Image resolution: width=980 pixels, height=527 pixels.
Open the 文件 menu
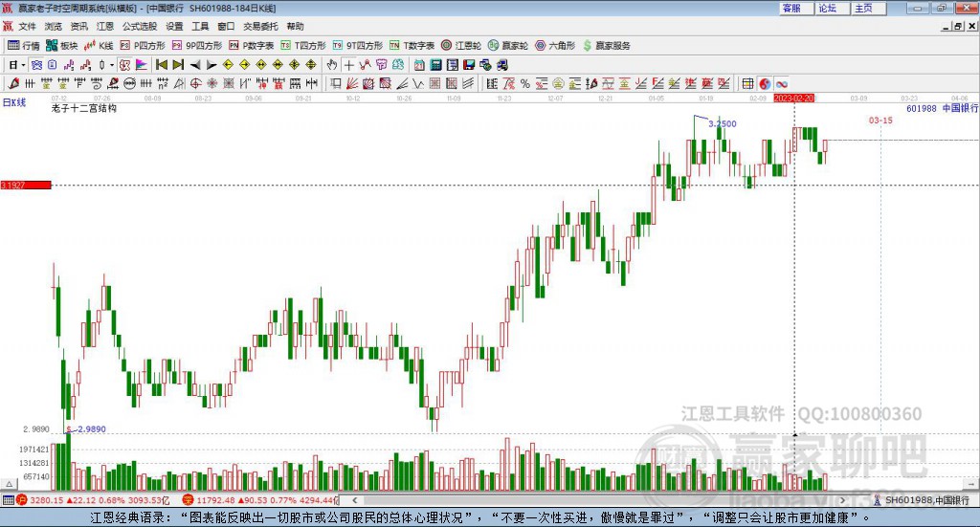point(27,26)
